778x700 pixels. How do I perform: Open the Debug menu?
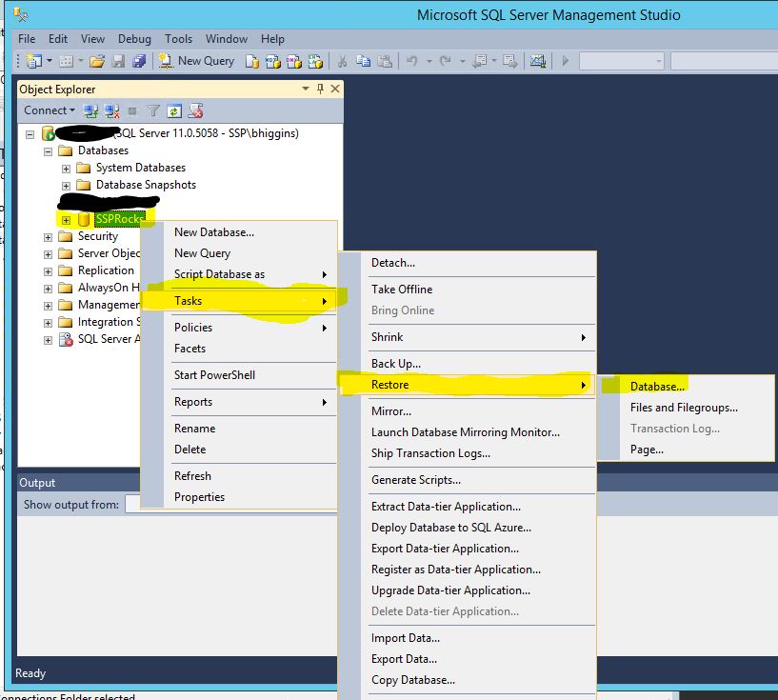[x=134, y=39]
